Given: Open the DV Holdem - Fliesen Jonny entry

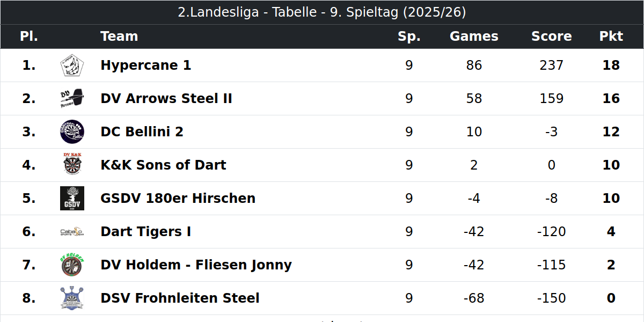Looking at the screenshot, I should click(x=196, y=265).
